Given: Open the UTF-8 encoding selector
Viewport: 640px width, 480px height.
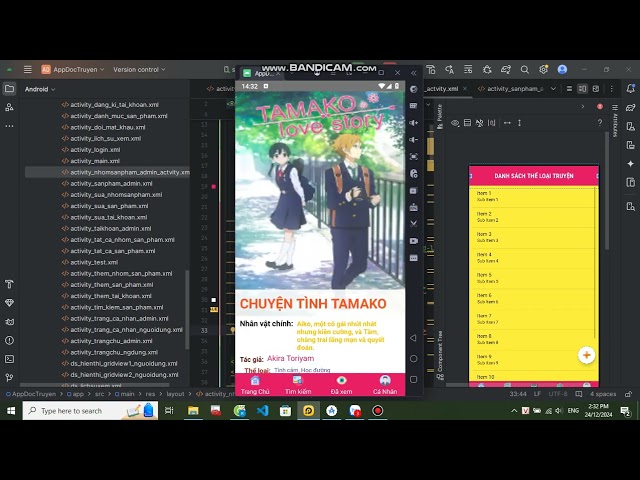Looking at the screenshot, I should [558, 394].
